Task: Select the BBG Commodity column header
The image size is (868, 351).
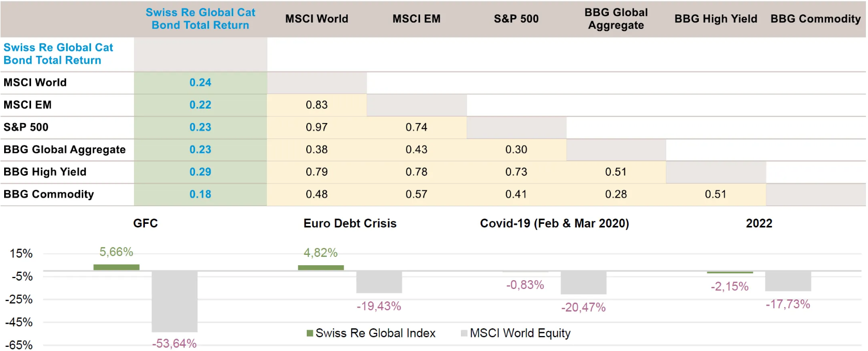Action: tap(816, 19)
